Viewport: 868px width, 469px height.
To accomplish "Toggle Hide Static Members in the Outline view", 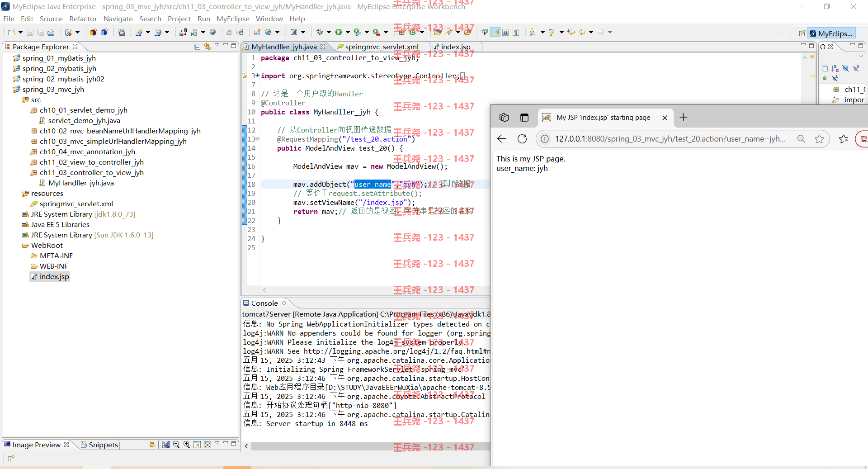I will coord(856,68).
